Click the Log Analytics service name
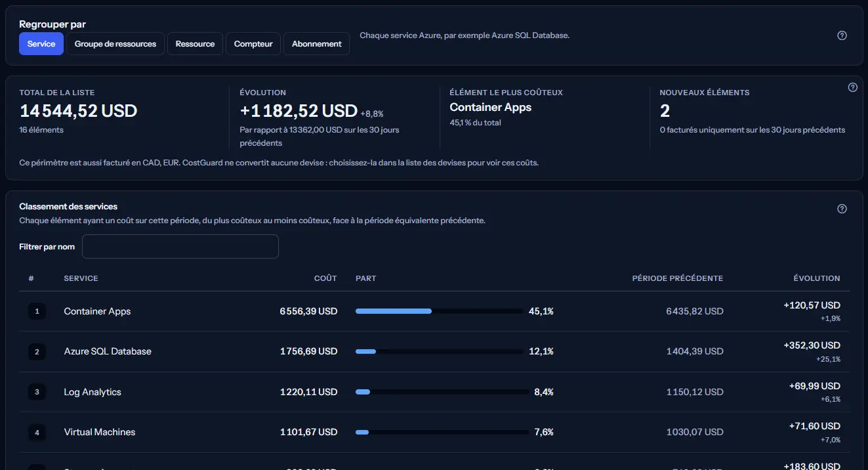The height and width of the screenshot is (470, 868). coord(93,392)
